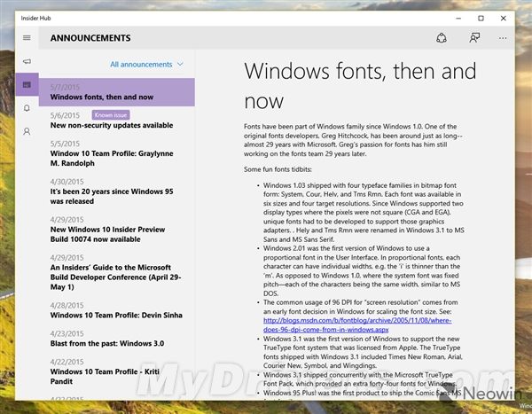Open It's been 20 years since Windows 95 article
532x414 pixels.
(x=109, y=196)
